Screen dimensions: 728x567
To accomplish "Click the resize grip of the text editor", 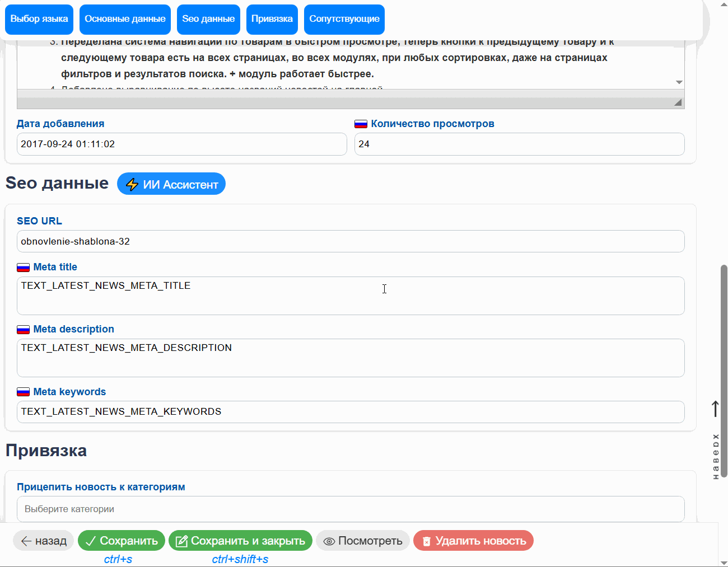I will pos(678,102).
